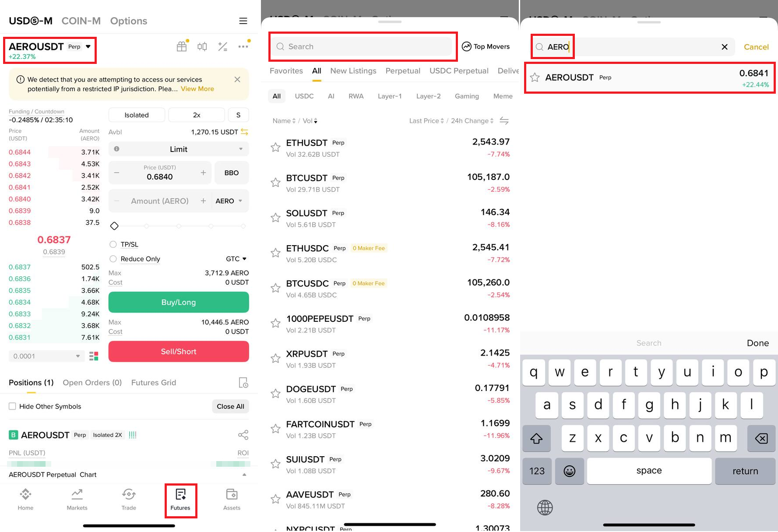Viewport: 778px width, 532px height.
Task: Tap the emoji keyboard key
Action: click(569, 471)
